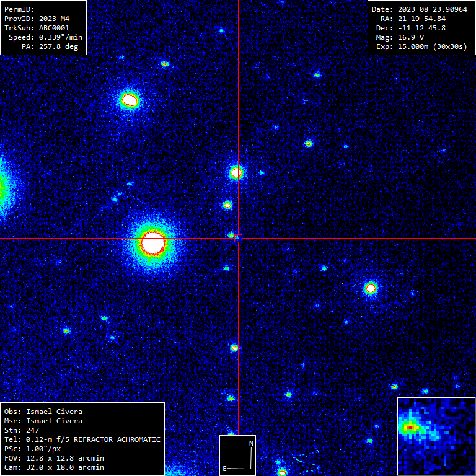Click the E label on the compass
Image resolution: width=476 pixels, height=476 pixels.
(x=224, y=469)
